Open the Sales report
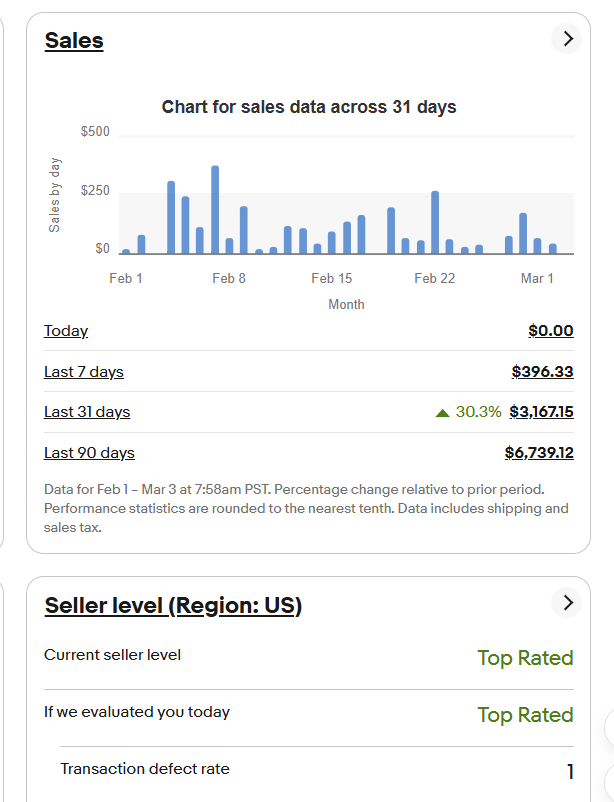This screenshot has height=802, width=614. 73,40
